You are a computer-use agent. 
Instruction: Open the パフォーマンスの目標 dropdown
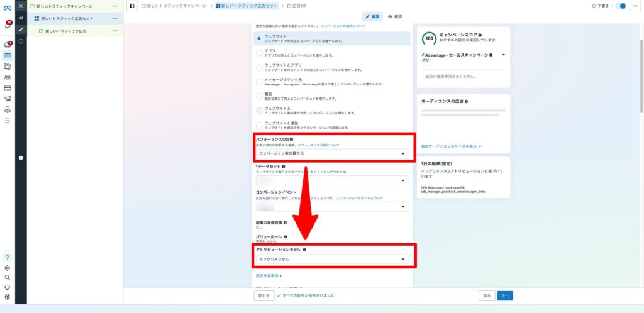[x=332, y=154]
